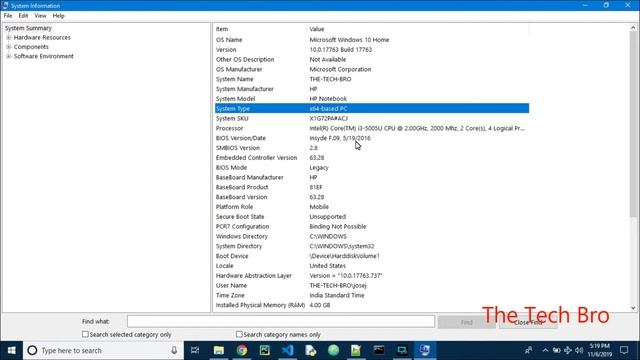Select the Secure Boot State row
The height and width of the screenshot is (360, 640).
click(372, 216)
